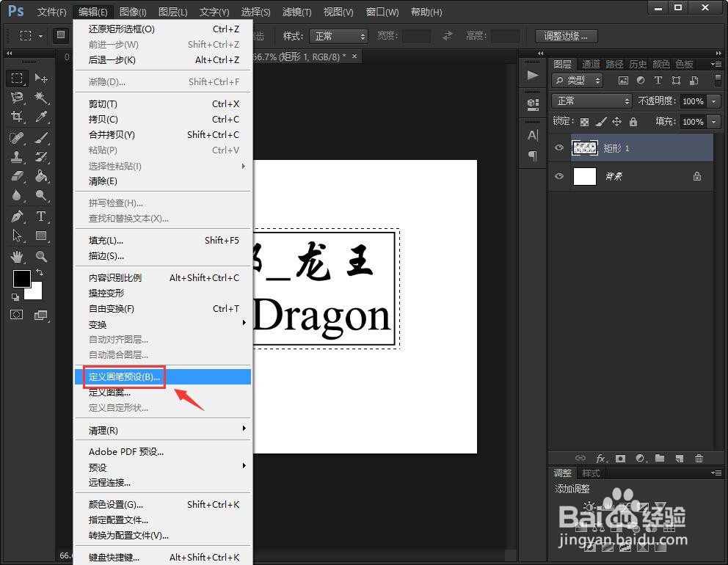Open the foreground color swatch picker
Viewport: 728px width, 565px height.
[x=22, y=278]
